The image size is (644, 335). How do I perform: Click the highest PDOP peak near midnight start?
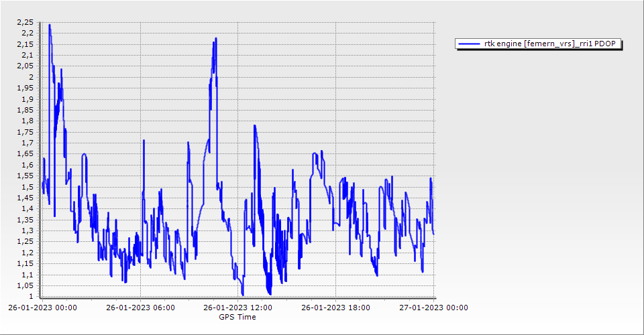(x=50, y=25)
